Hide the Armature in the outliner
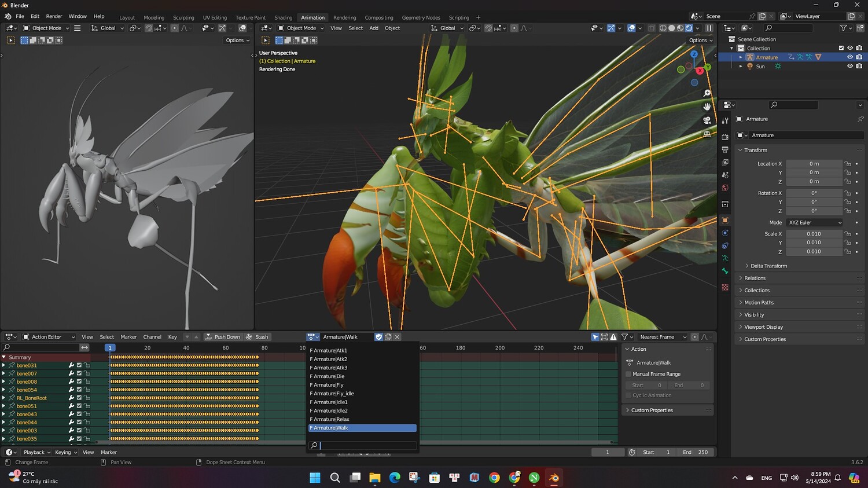 (x=849, y=57)
